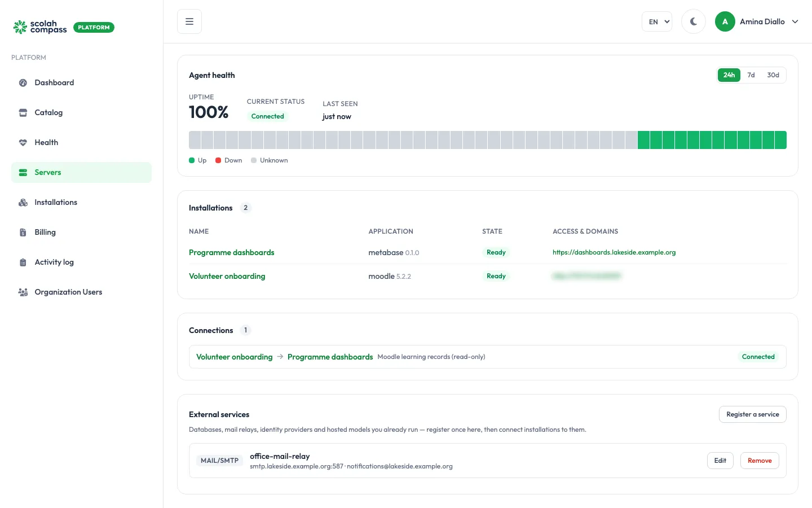
Task: Click the Installations count badge 2
Action: tap(245, 208)
